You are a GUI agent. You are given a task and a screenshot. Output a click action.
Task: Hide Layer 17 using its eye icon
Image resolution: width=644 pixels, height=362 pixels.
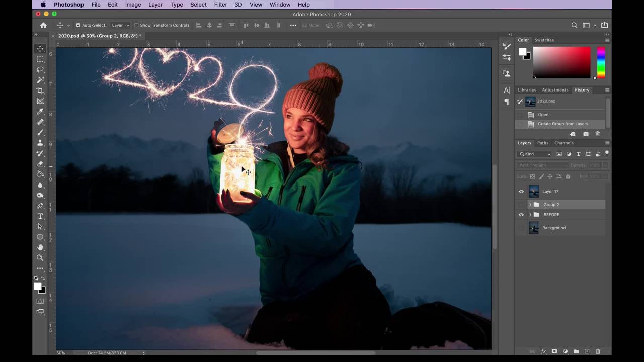pyautogui.click(x=521, y=192)
